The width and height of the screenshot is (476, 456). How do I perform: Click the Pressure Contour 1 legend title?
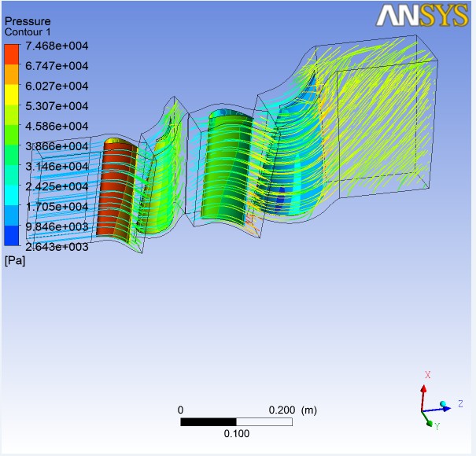(x=28, y=27)
